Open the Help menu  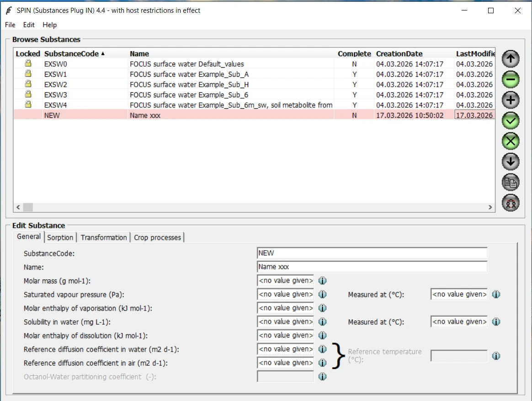49,25
